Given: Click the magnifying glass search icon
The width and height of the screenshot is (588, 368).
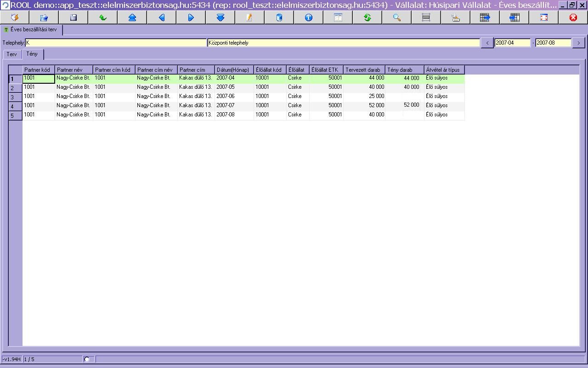Looking at the screenshot, I should pyautogui.click(x=397, y=17).
